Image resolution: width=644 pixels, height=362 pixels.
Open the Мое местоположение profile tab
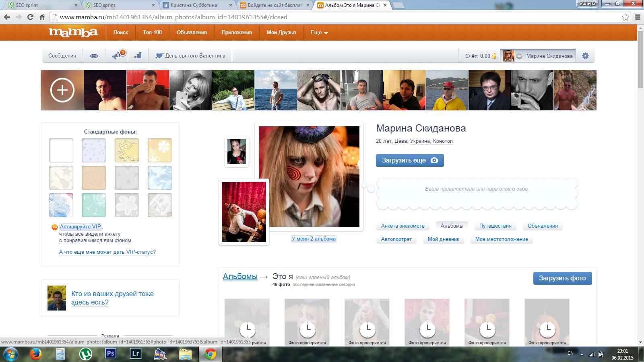pyautogui.click(x=502, y=239)
